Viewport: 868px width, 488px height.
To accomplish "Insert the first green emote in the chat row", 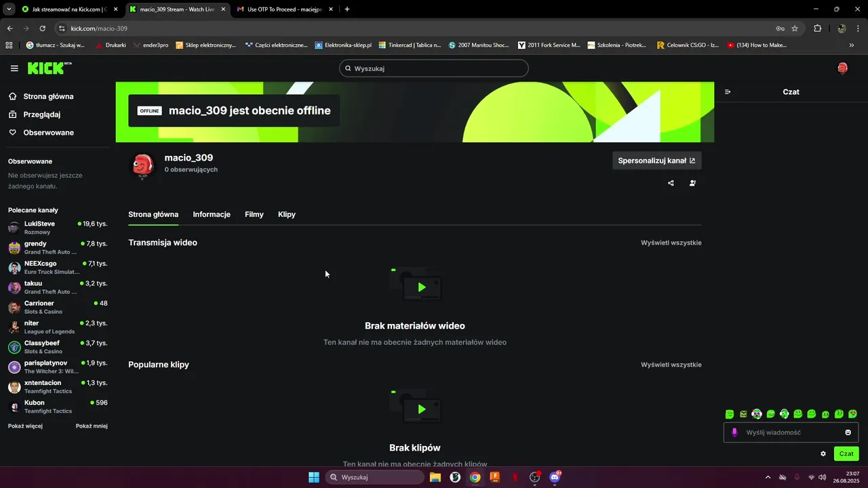I will pos(730,414).
